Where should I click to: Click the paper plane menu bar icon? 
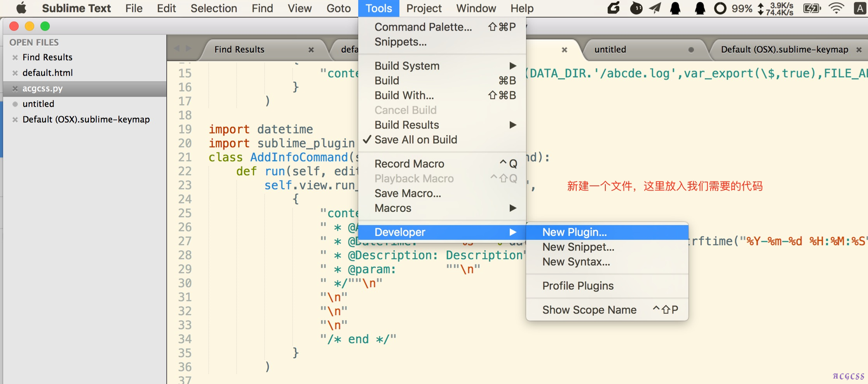tap(655, 8)
